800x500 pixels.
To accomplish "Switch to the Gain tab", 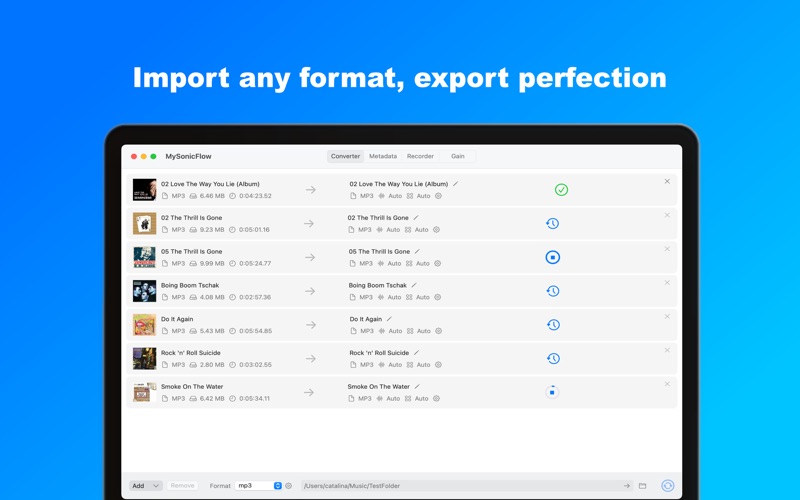I will point(458,156).
